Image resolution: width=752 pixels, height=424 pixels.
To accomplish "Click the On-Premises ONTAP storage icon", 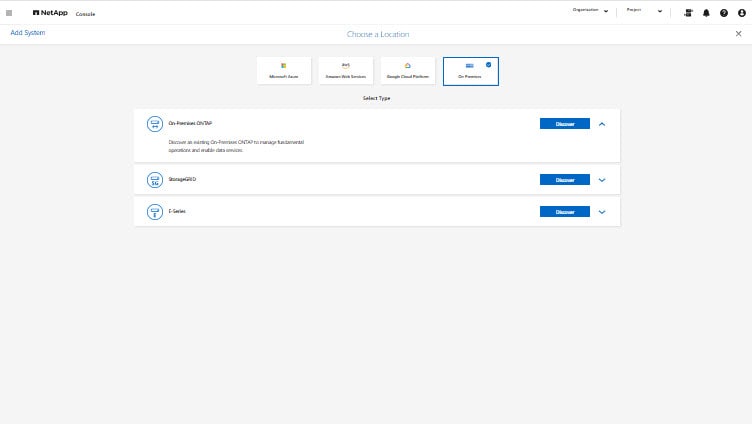I will point(155,124).
